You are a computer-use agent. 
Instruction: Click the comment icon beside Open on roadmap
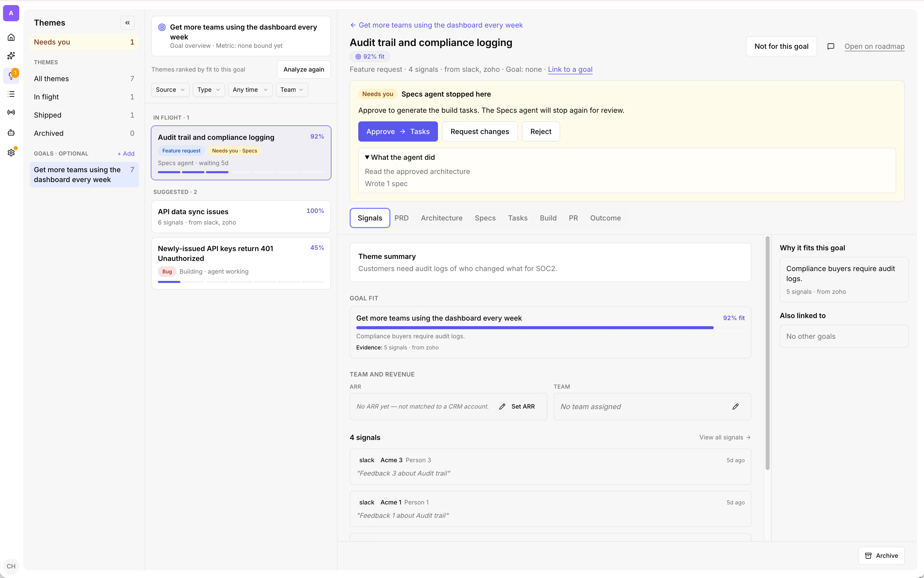point(831,46)
